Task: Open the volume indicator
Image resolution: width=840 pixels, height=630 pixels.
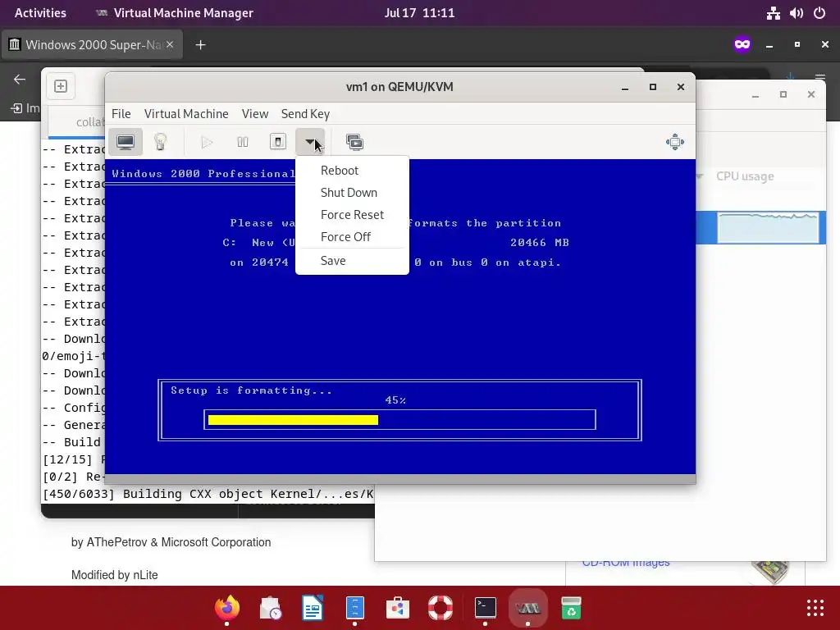Action: [x=796, y=13]
